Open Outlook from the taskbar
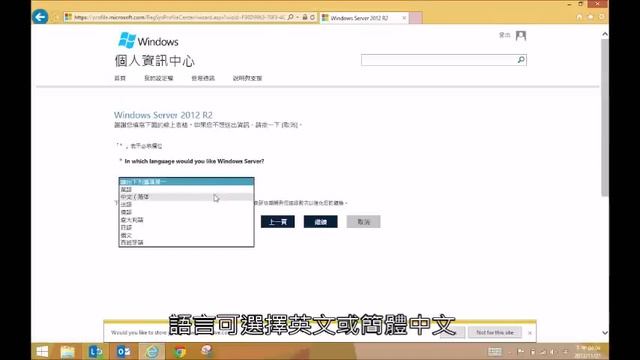Image resolution: width=640 pixels, height=360 pixels. (123, 351)
